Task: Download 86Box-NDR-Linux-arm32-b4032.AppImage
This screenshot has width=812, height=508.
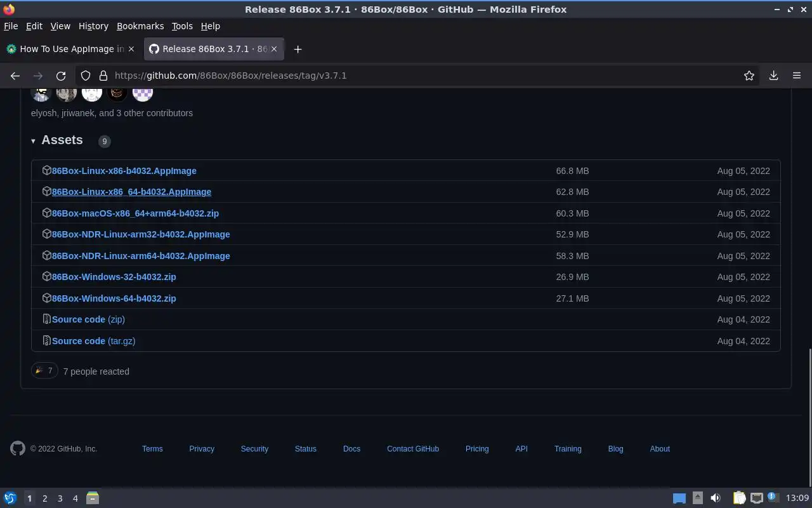Action: tap(141, 234)
